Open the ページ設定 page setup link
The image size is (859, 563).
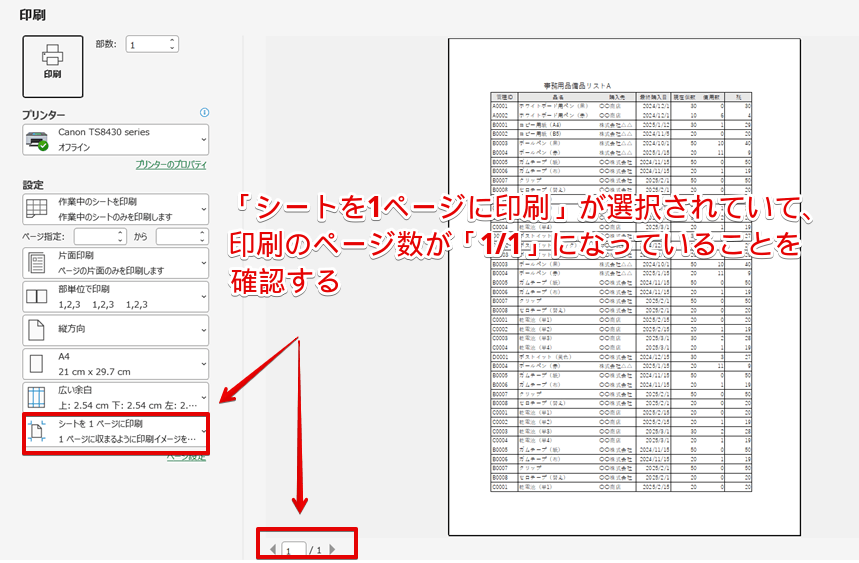pos(186,457)
